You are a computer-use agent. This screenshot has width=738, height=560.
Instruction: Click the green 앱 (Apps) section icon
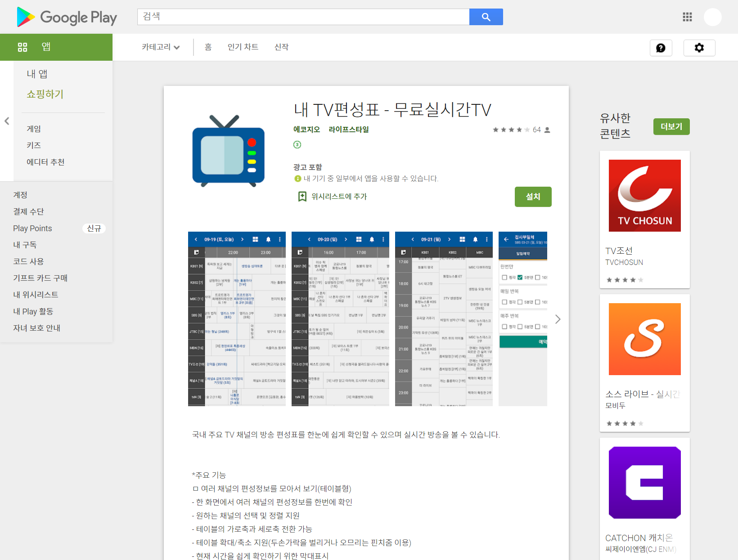point(22,47)
